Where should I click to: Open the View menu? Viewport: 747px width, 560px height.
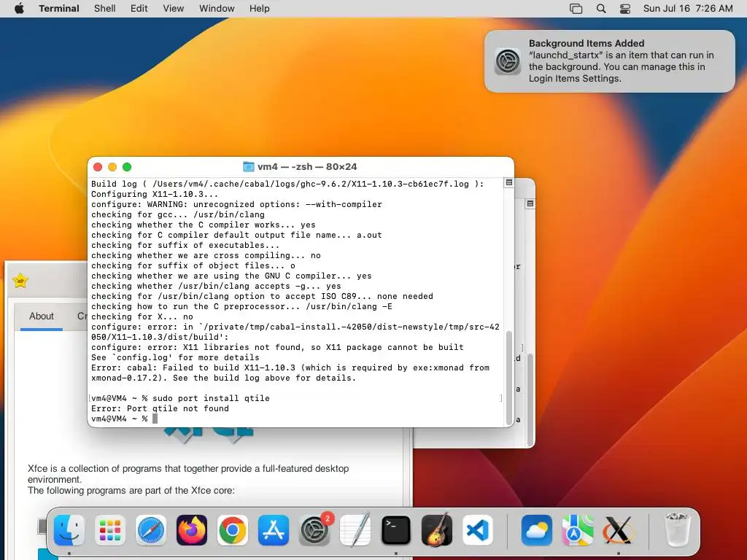(174, 9)
